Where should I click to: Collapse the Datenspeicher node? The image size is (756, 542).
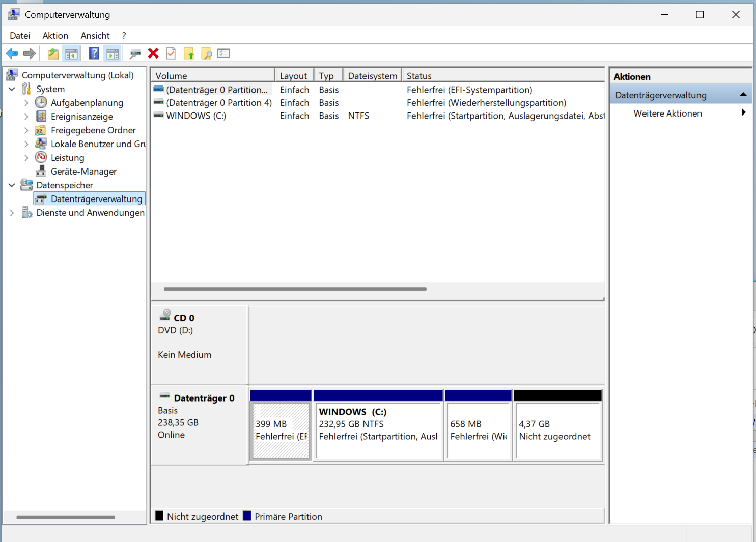(12, 185)
